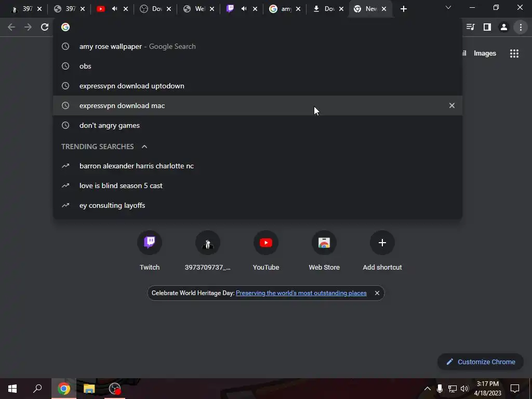
Task: Click the Chrome taskbar icon
Action: point(64,389)
